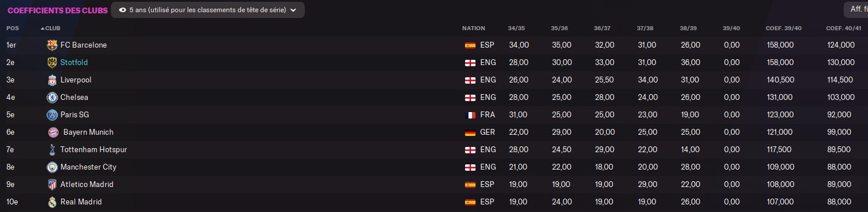Click the Liverpool club crest
868x212 pixels.
(52, 80)
